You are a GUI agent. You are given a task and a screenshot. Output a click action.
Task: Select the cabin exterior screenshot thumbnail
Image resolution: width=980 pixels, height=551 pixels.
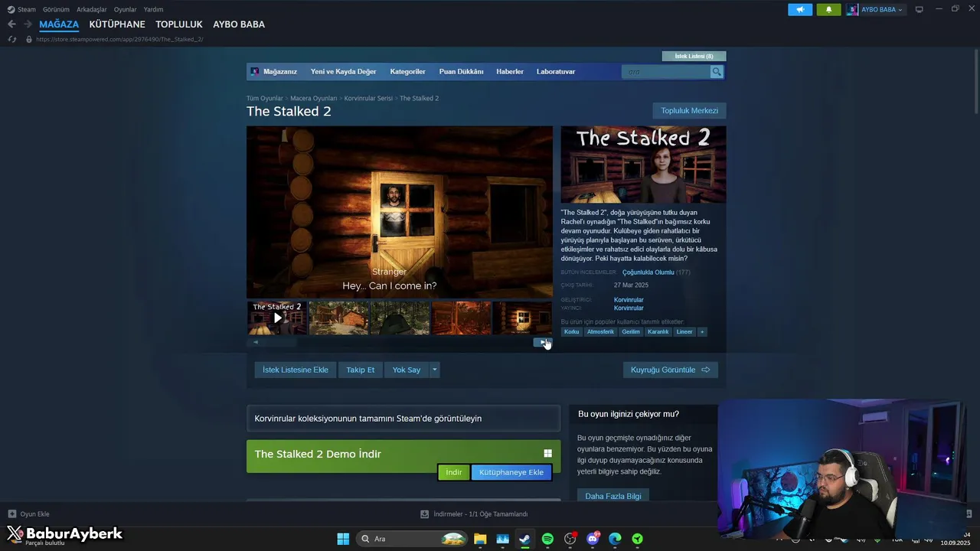coord(338,318)
